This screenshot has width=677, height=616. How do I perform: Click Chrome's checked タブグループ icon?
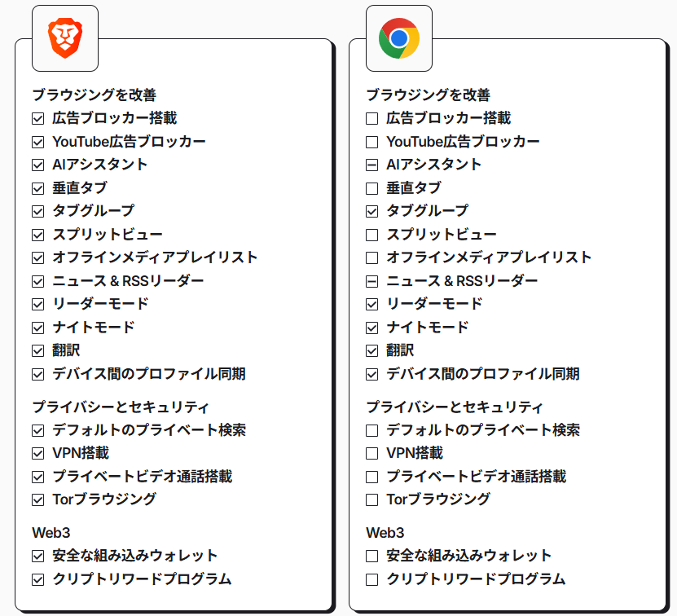[x=371, y=211]
